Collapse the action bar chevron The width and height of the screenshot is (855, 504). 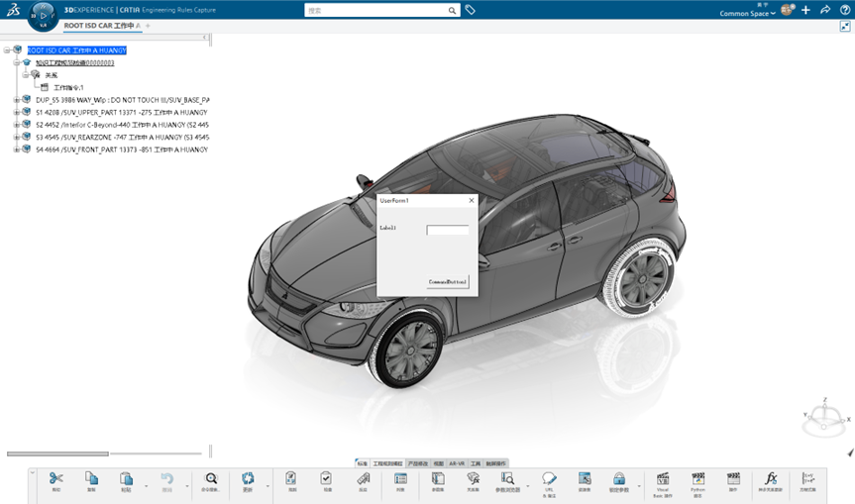pyautogui.click(x=33, y=472)
